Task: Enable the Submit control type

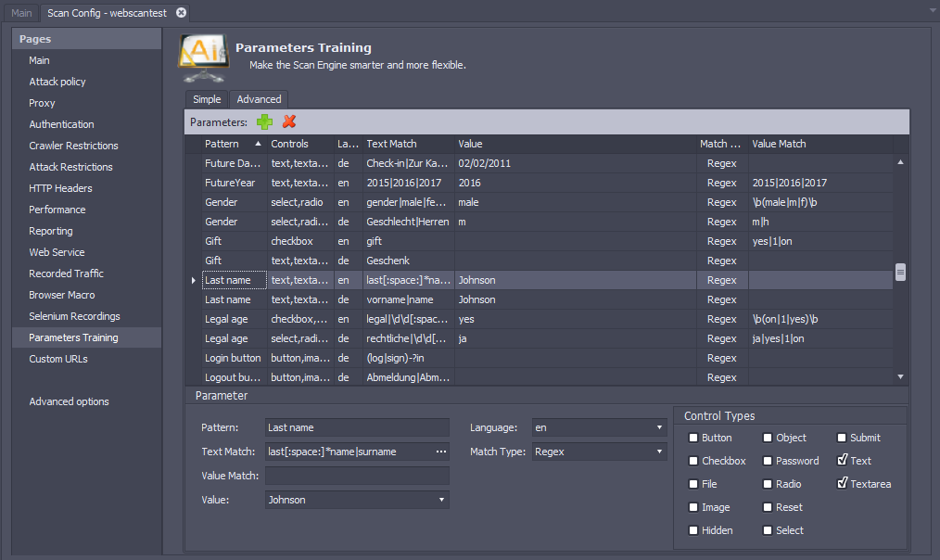Action: click(x=842, y=438)
